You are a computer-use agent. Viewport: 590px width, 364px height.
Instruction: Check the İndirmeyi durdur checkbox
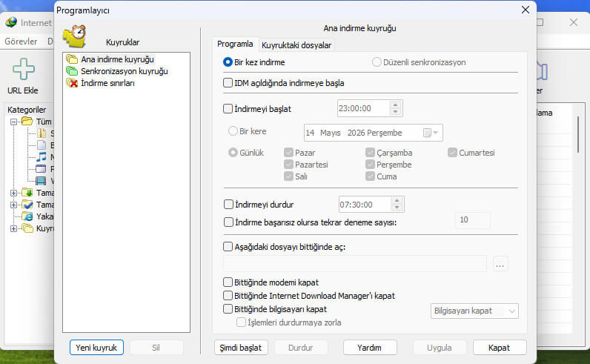(228, 205)
